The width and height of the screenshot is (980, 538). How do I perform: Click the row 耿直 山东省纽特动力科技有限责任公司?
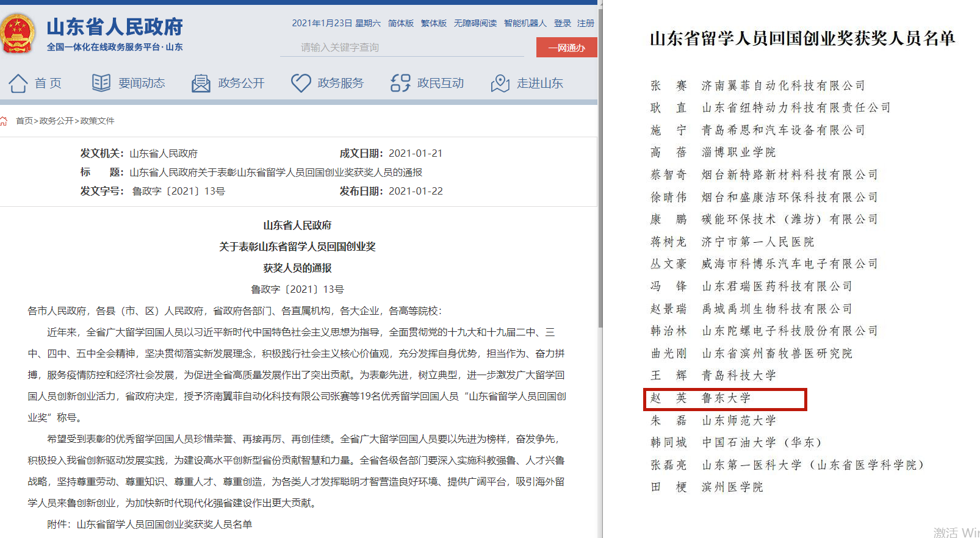click(771, 108)
